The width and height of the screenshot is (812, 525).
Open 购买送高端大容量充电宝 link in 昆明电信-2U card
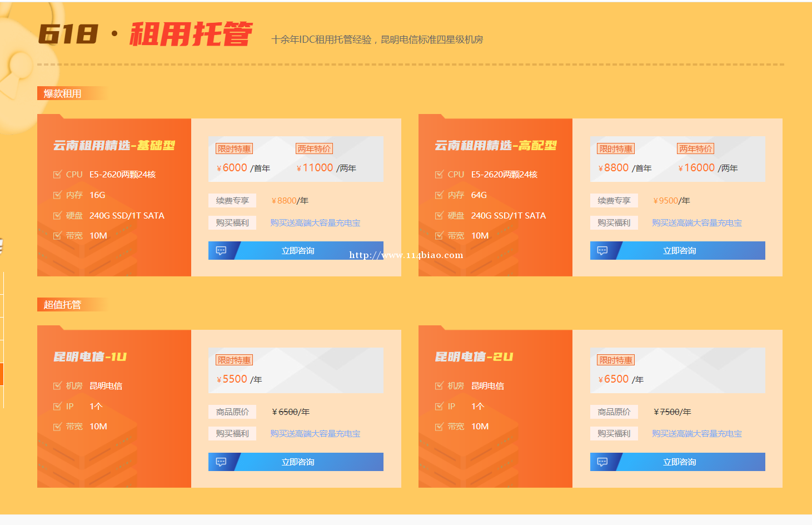click(x=697, y=434)
